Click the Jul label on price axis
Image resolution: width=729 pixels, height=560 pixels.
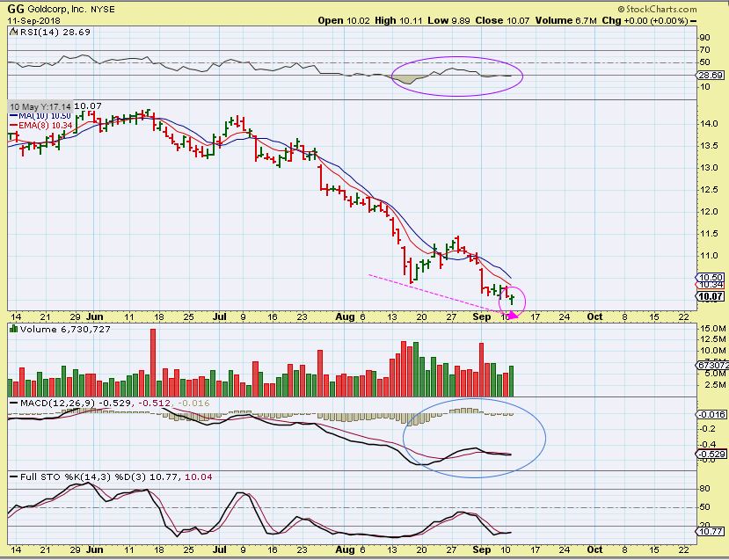(x=220, y=316)
